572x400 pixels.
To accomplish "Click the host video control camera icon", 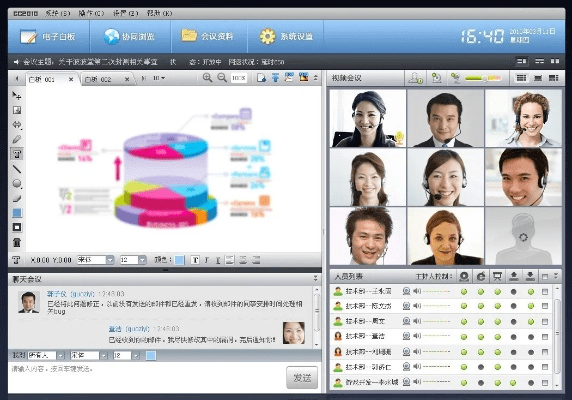I will pos(464,276).
